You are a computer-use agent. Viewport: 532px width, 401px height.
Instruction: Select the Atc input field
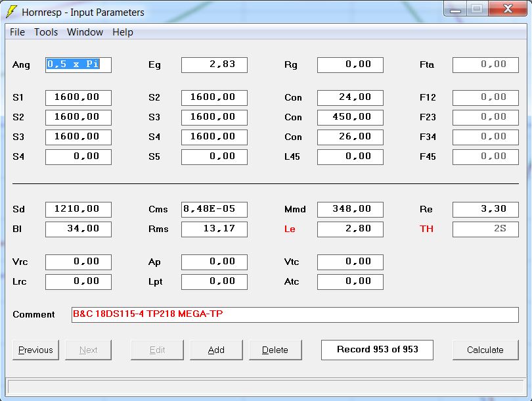(351, 282)
